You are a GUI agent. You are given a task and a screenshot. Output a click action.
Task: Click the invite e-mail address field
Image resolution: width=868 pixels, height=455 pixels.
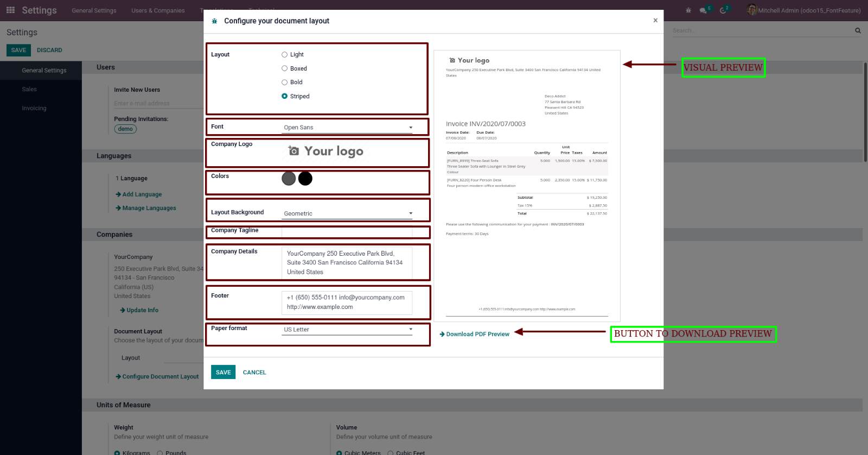[158, 103]
